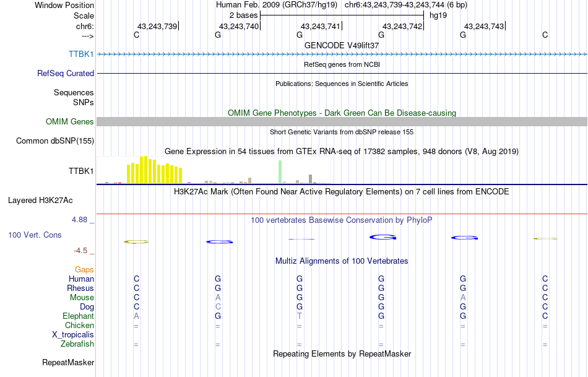Screen dimensions: 588x377
Task: Select the chr6: ruler label
Action: (x=85, y=26)
